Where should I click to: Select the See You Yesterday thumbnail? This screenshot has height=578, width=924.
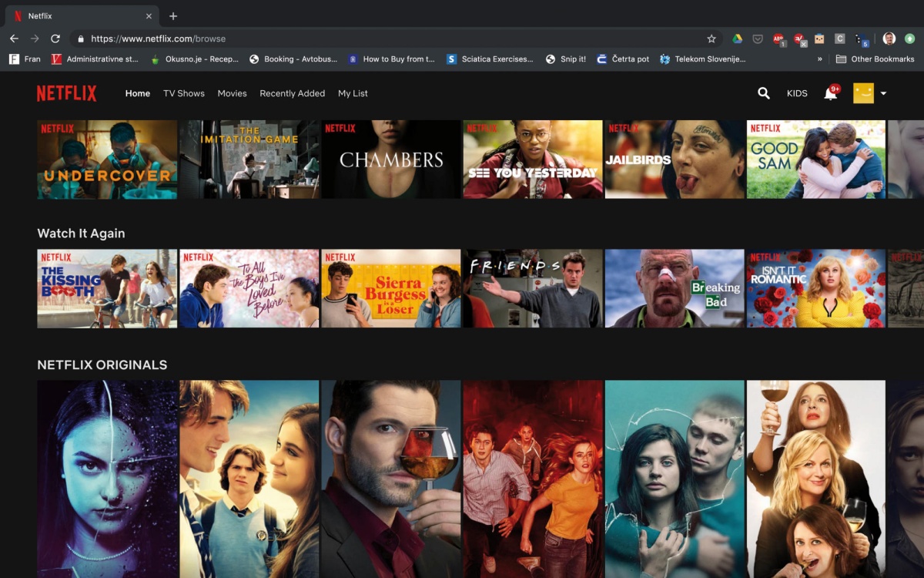[533, 160]
